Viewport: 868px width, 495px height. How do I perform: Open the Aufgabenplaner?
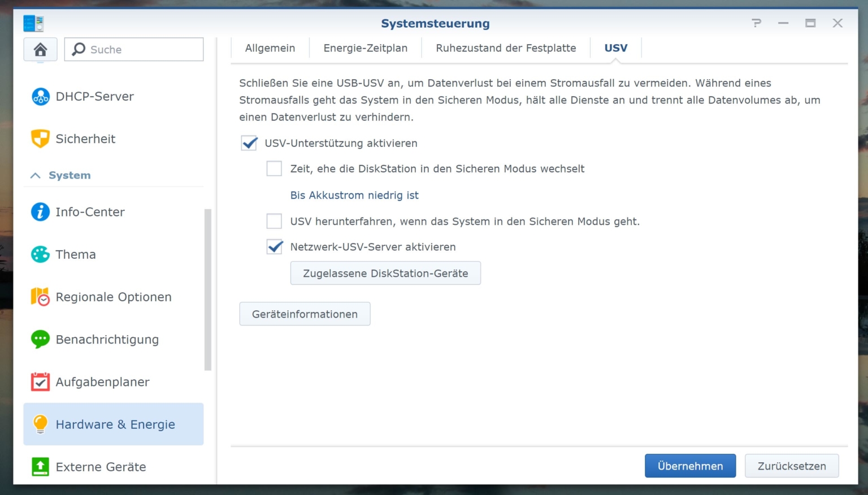coord(102,382)
